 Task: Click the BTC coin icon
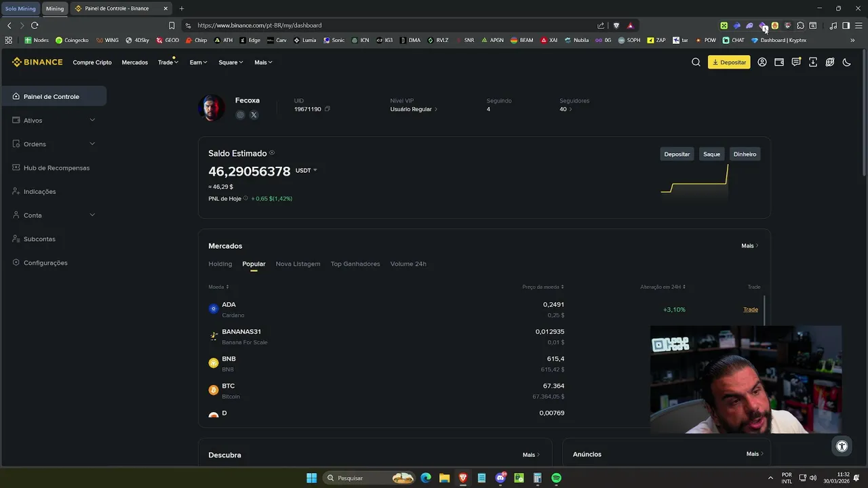pos(214,390)
